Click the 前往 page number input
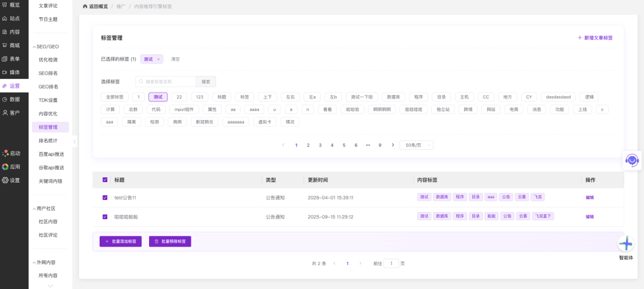 (391, 263)
